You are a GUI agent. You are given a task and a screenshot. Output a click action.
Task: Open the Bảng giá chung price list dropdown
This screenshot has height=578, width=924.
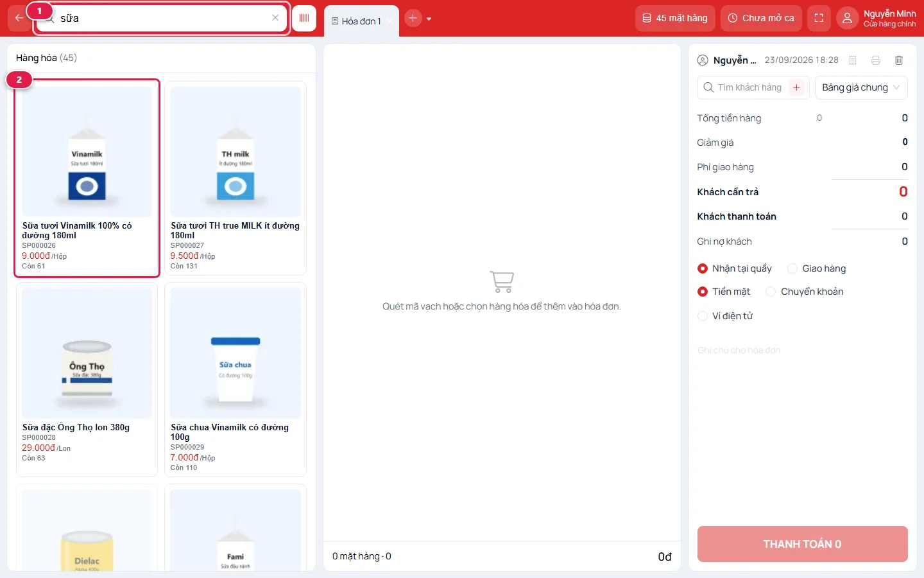(x=861, y=87)
